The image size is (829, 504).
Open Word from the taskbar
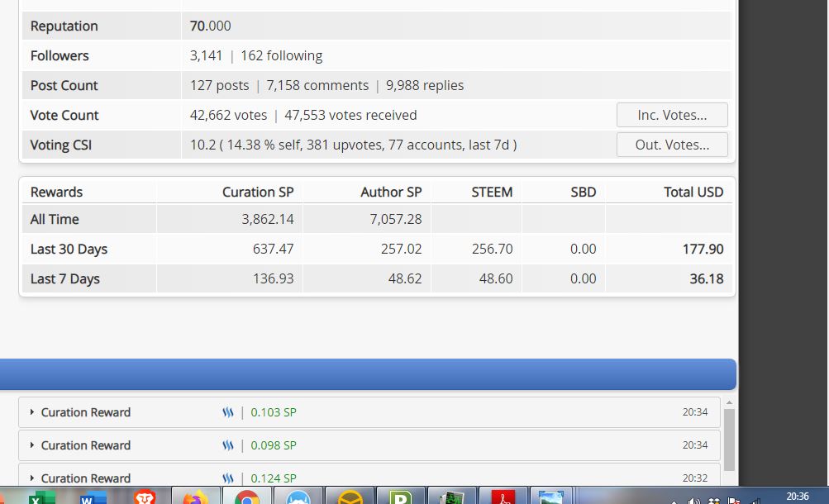(x=93, y=497)
